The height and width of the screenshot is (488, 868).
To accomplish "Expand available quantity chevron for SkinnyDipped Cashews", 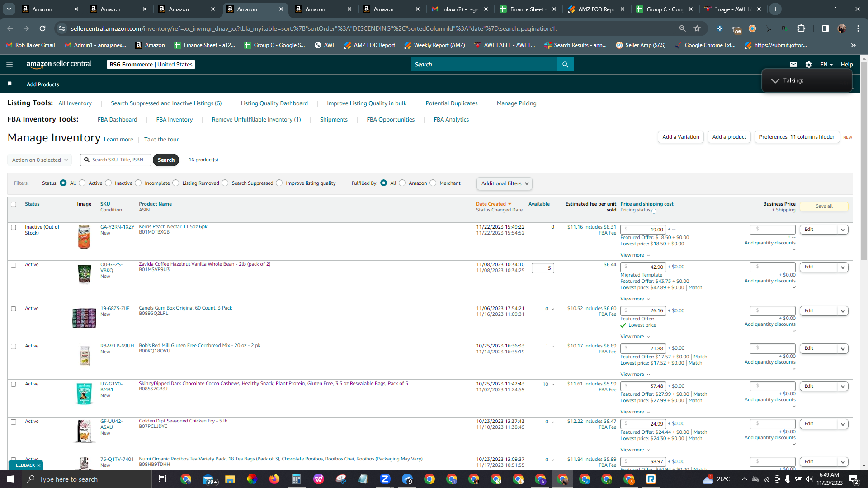I will tap(552, 385).
